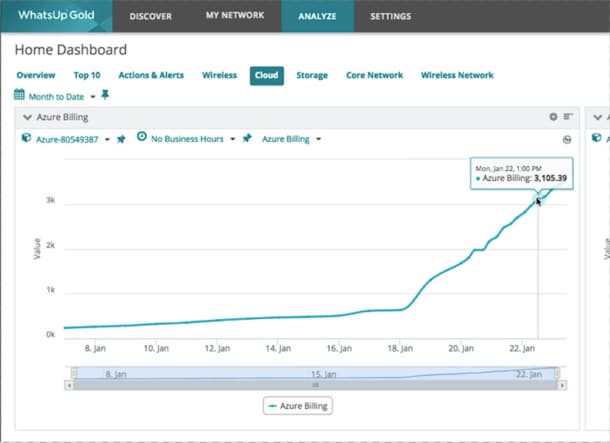Click the navigator scroll left arrow
The width and height of the screenshot is (610, 443).
pos(69,385)
